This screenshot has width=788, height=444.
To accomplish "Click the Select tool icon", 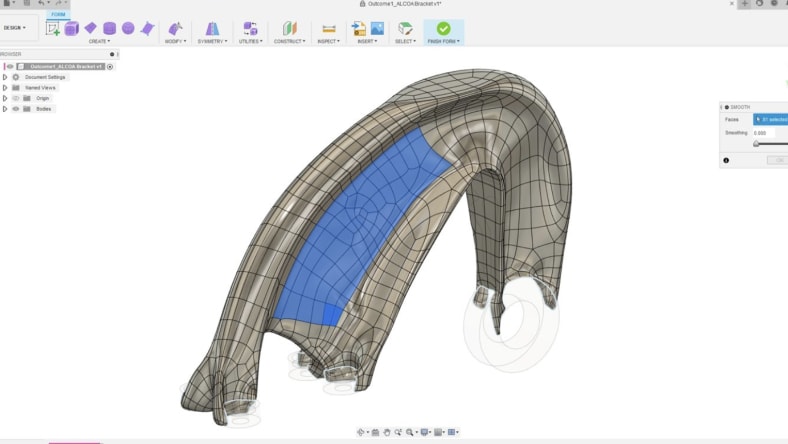I will pyautogui.click(x=405, y=29).
